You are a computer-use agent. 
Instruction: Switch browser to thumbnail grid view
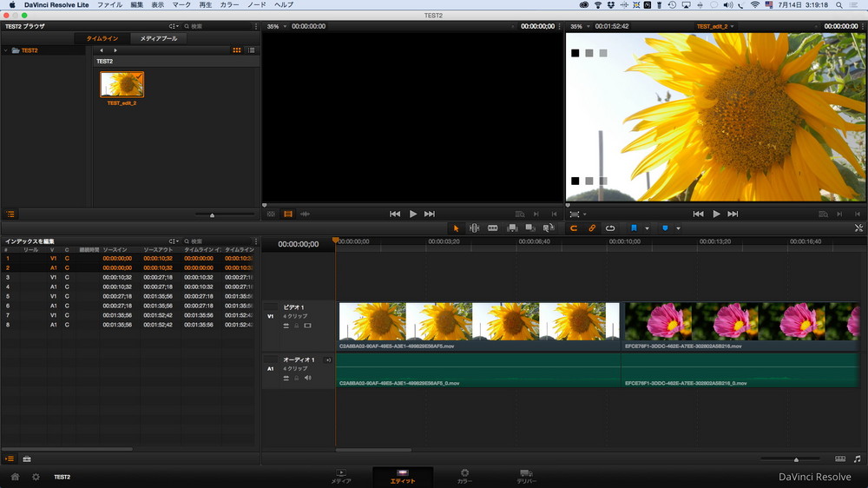(x=237, y=50)
